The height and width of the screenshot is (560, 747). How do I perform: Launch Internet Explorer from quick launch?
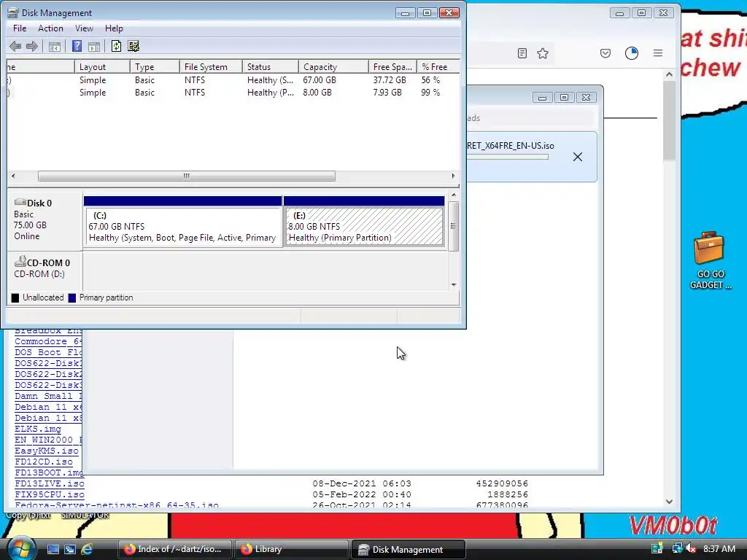(x=87, y=549)
